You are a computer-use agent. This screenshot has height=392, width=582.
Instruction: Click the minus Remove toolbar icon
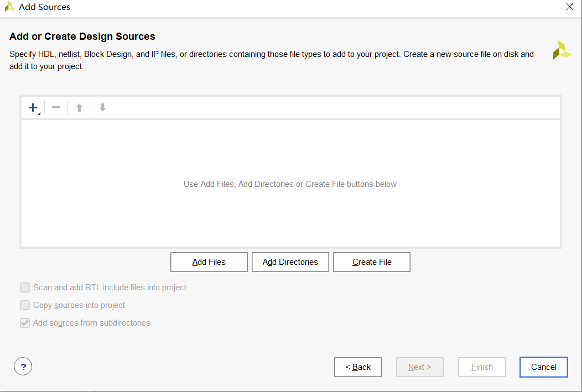click(56, 108)
